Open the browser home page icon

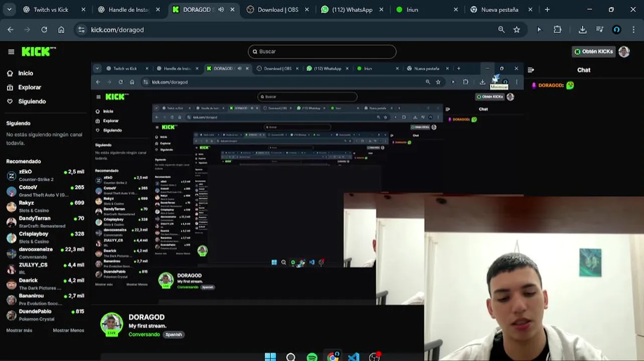pos(61,30)
